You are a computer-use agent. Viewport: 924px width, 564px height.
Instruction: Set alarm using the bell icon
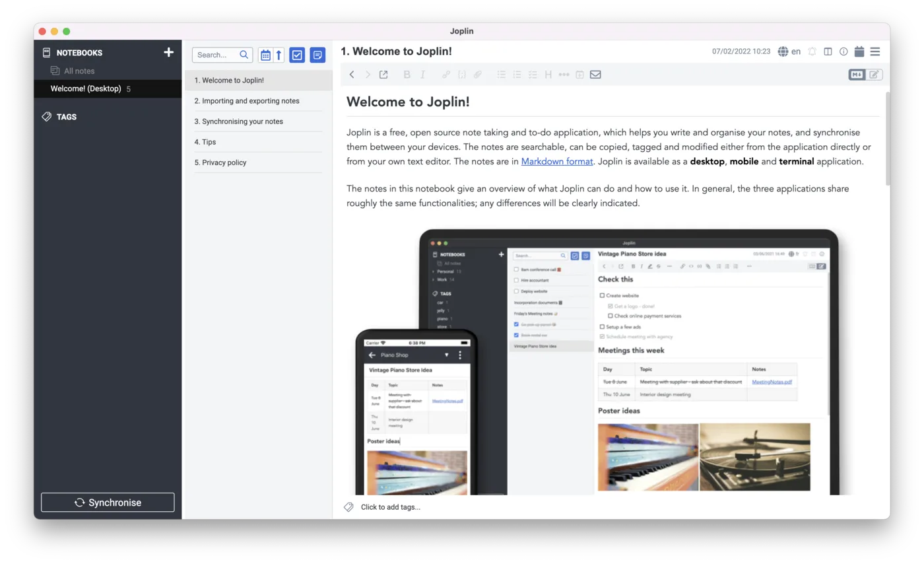[x=812, y=52]
